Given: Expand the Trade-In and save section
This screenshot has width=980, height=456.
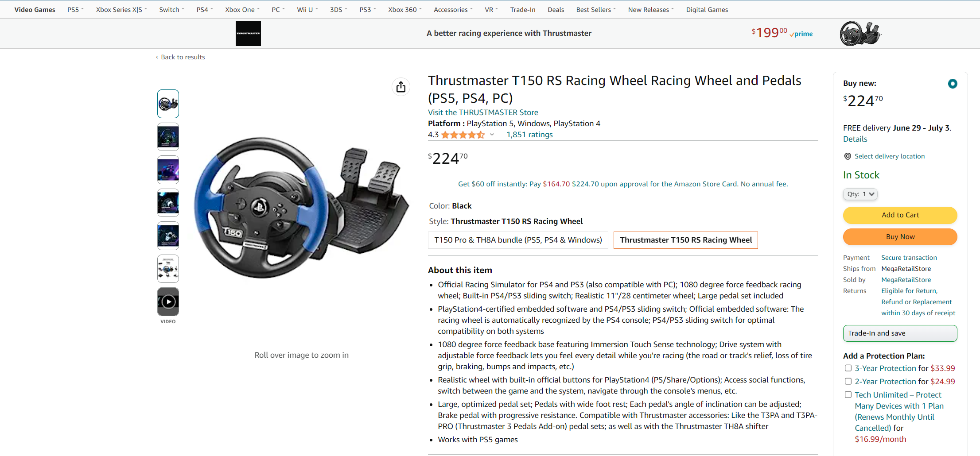Looking at the screenshot, I should pyautogui.click(x=900, y=333).
